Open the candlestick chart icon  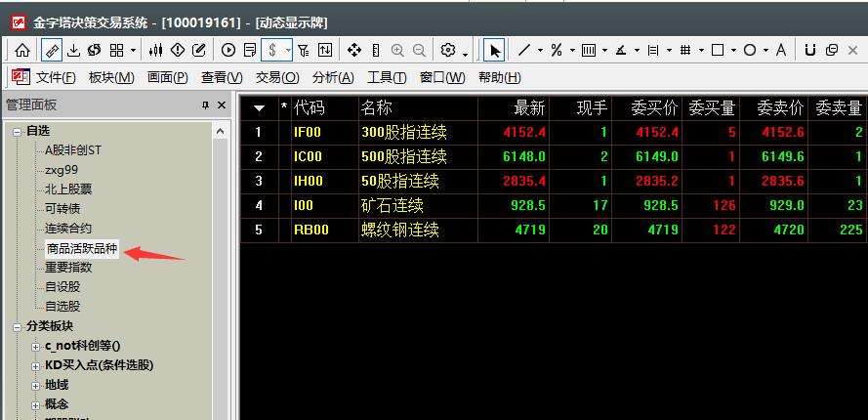[x=155, y=51]
